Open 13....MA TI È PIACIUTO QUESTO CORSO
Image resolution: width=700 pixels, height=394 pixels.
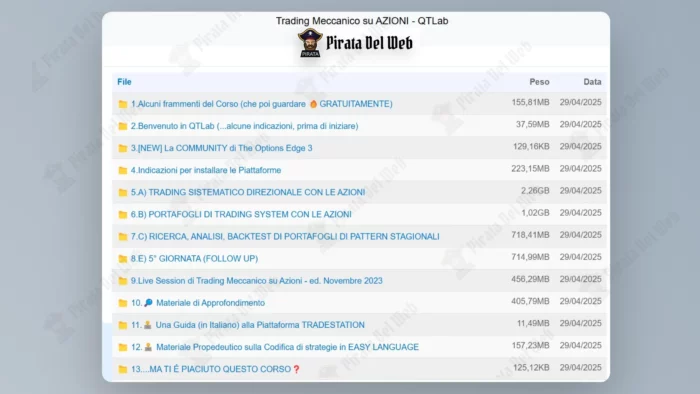[216, 369]
